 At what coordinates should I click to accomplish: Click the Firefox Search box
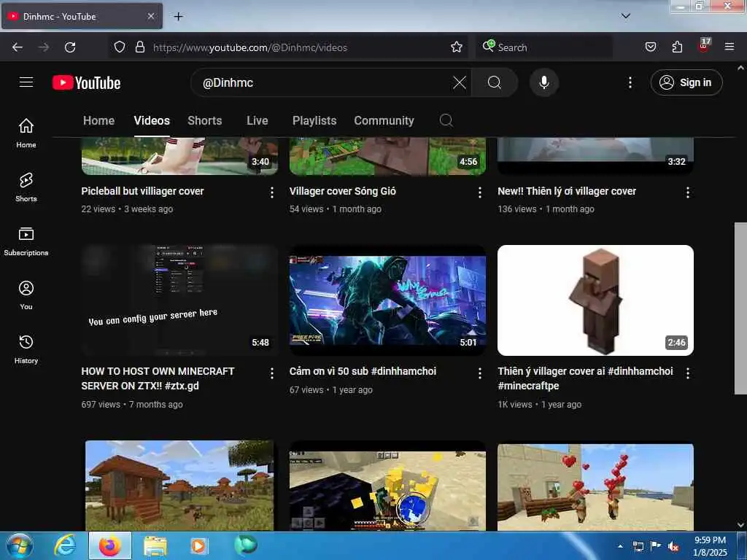[544, 47]
